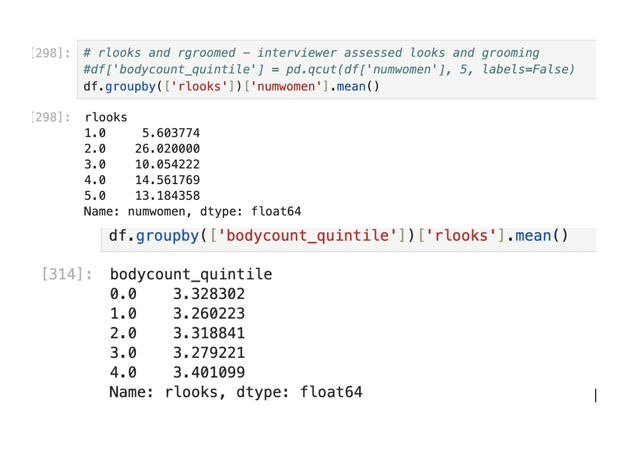This screenshot has height=454, width=640.
Task: Select the value 5.603774
Action: [171, 133]
